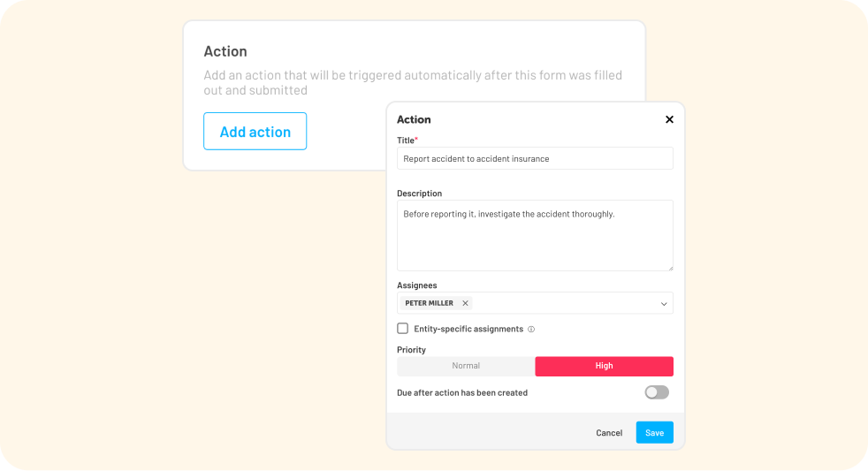Open the Assignees selection field
The height and width of the screenshot is (471, 868).
(x=566, y=303)
